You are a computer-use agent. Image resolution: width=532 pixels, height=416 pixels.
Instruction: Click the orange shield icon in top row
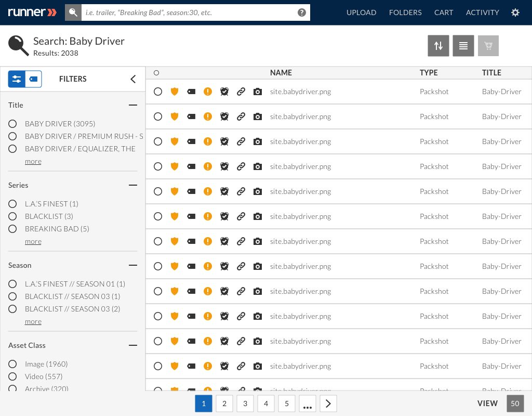pos(175,92)
